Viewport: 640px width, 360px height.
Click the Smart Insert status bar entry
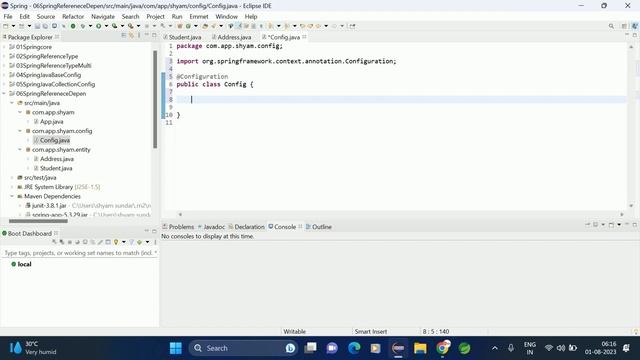pyautogui.click(x=371, y=331)
